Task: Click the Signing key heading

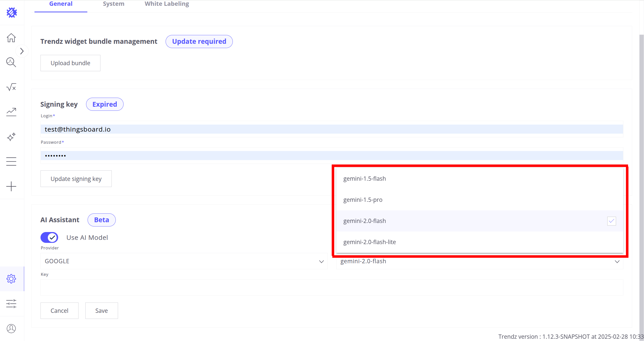Action: (x=59, y=104)
